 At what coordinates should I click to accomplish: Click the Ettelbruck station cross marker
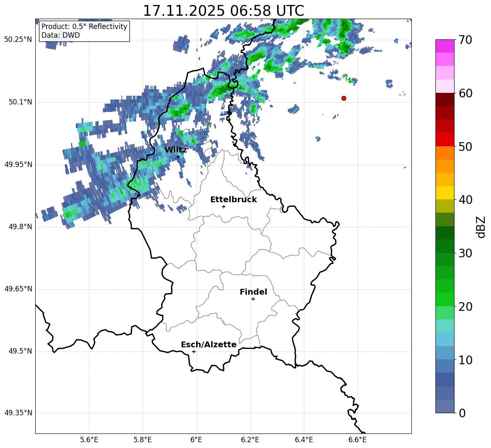224,206
